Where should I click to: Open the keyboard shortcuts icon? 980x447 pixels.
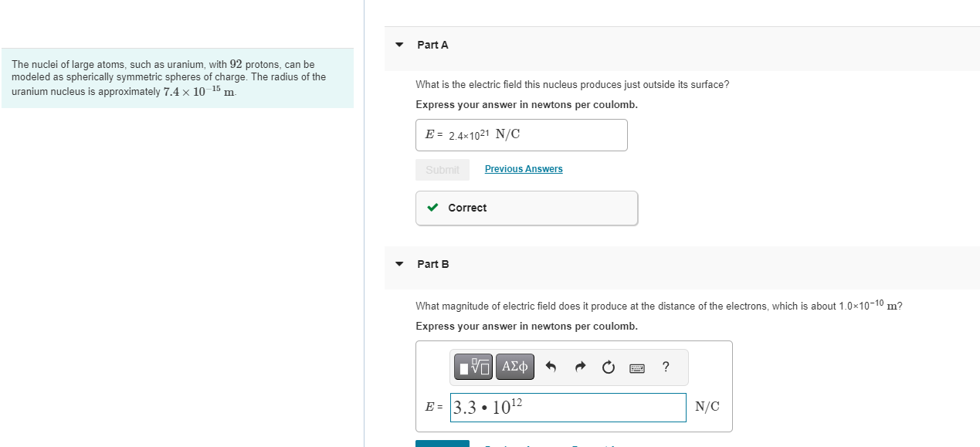(x=637, y=367)
